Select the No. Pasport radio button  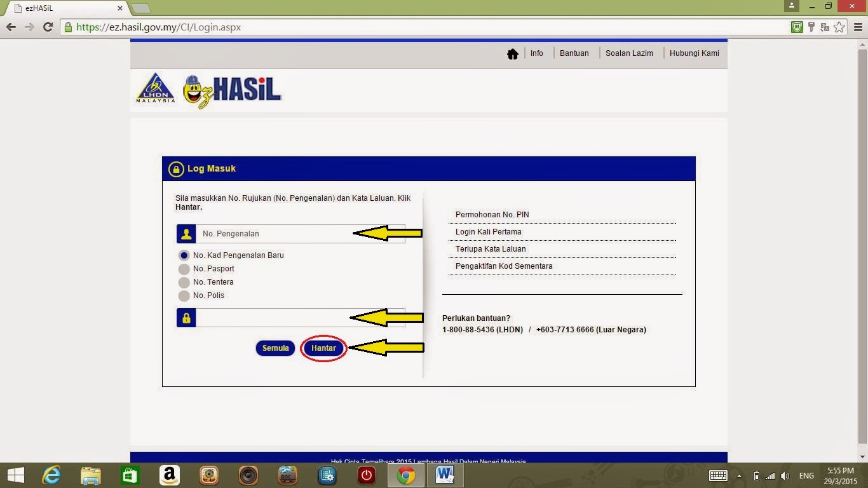tap(184, 269)
